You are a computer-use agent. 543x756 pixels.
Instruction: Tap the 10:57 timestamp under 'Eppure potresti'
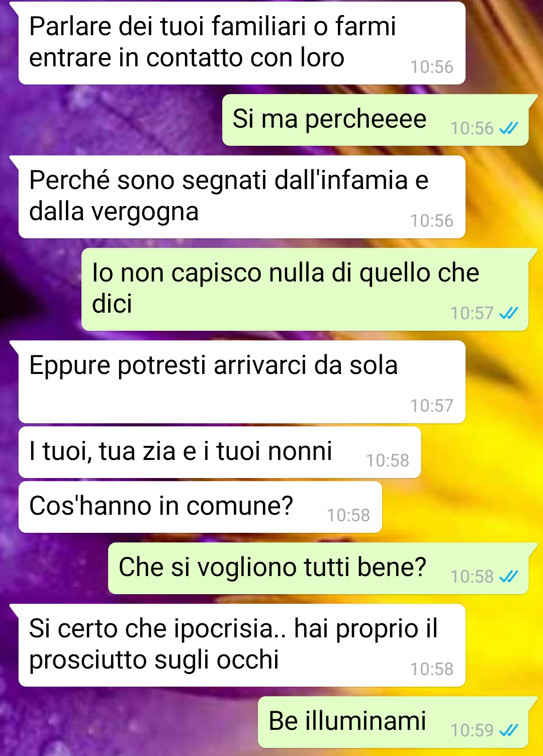pos(431,406)
